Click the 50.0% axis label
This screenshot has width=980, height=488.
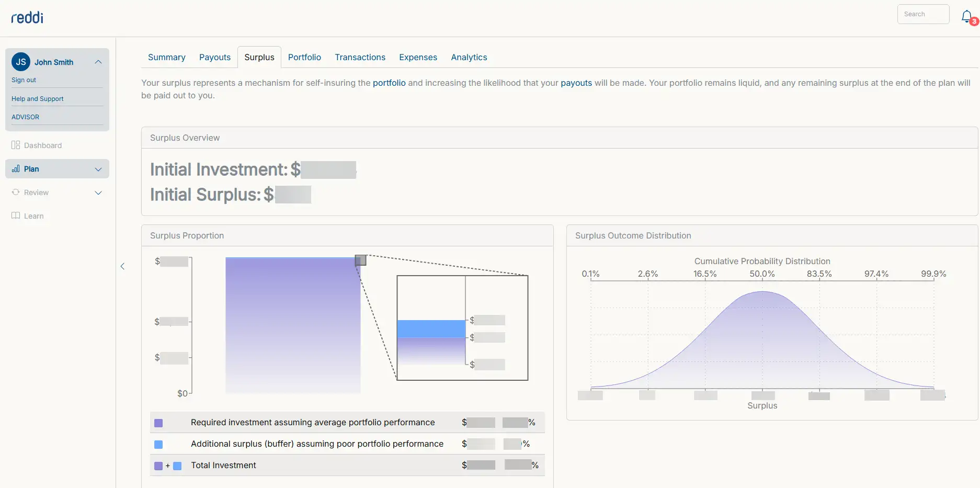pyautogui.click(x=762, y=274)
